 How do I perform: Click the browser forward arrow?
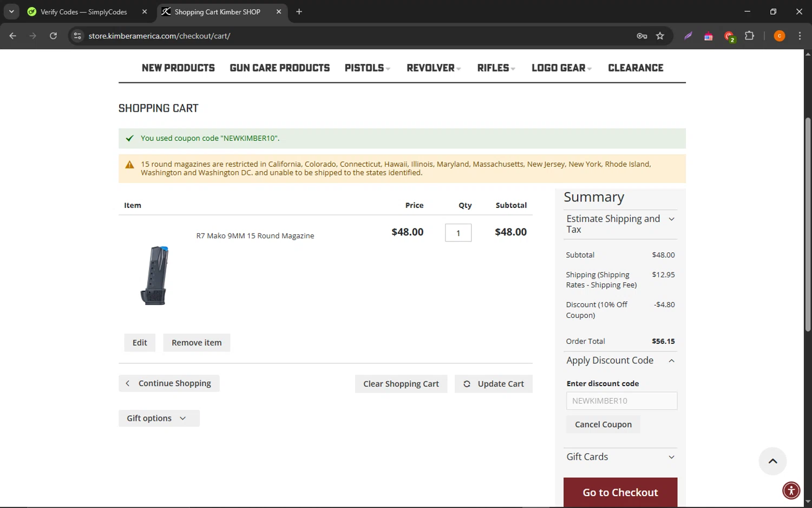[x=33, y=36]
